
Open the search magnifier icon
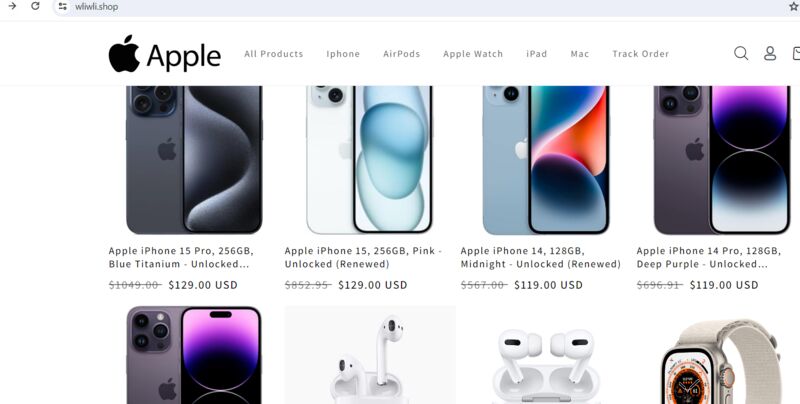(741, 53)
